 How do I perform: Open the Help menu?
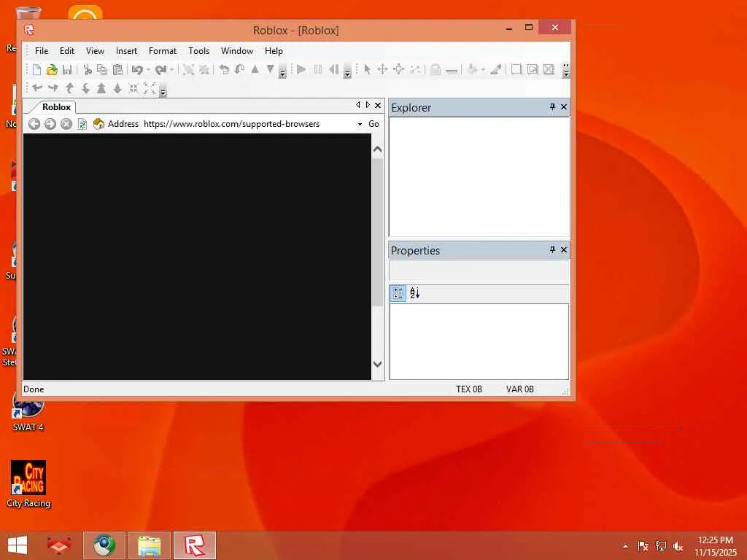(x=274, y=51)
